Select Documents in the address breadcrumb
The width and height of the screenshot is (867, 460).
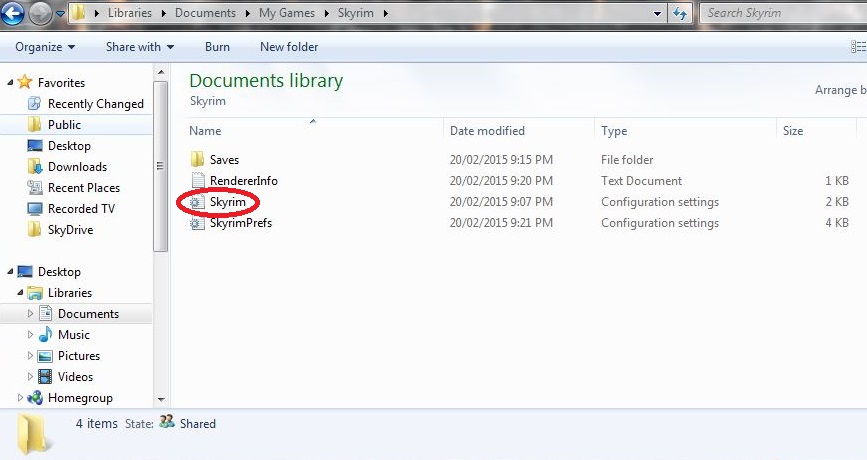tap(205, 13)
